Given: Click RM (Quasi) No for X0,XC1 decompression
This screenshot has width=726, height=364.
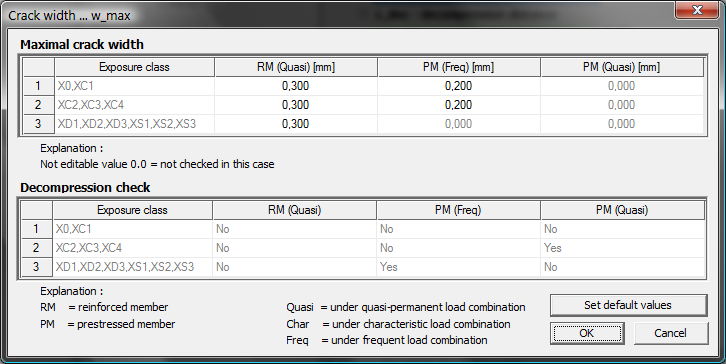Looking at the screenshot, I should [294, 229].
